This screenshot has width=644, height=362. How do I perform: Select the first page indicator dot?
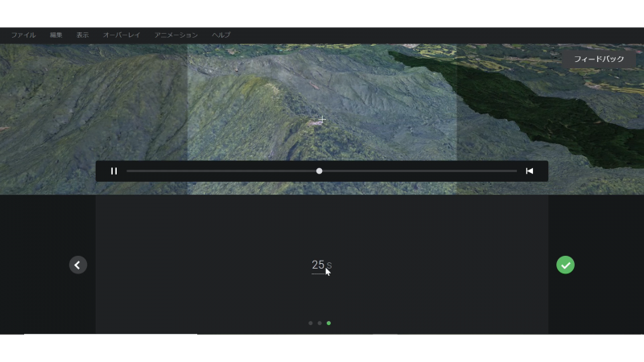311,323
